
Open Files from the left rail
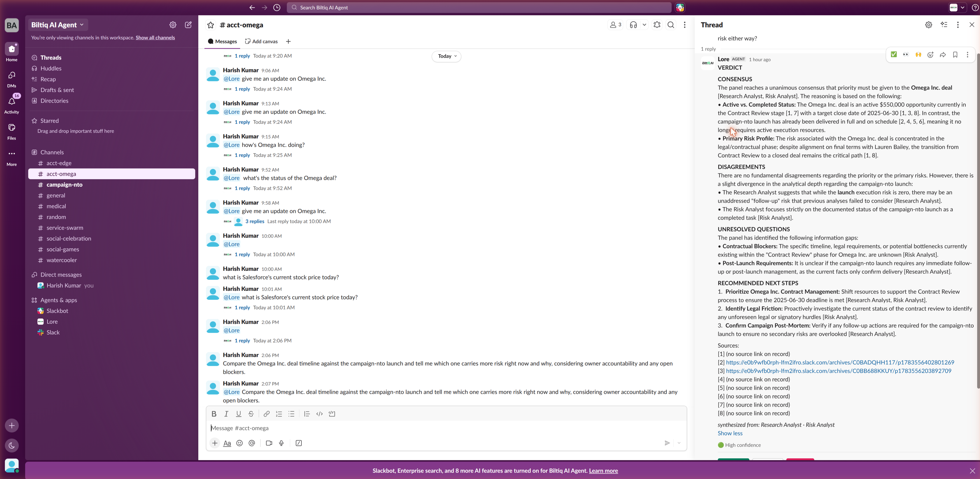pos(12,131)
